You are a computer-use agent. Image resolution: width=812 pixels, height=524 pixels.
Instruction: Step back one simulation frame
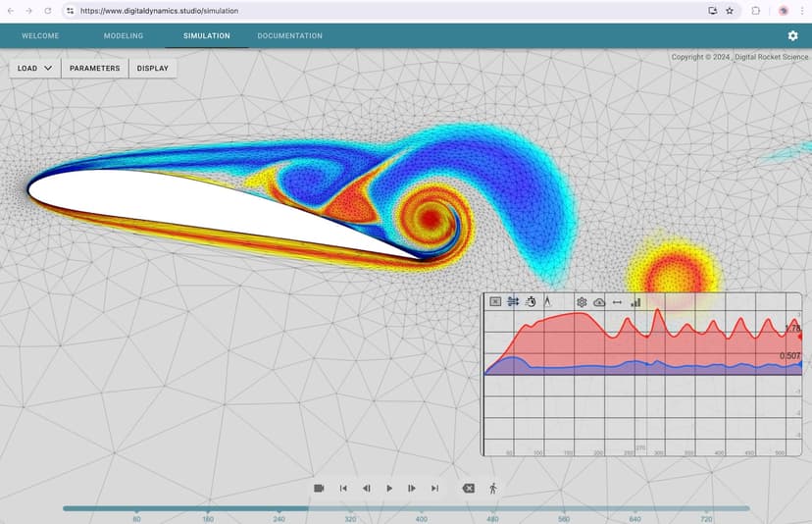pyautogui.click(x=367, y=488)
